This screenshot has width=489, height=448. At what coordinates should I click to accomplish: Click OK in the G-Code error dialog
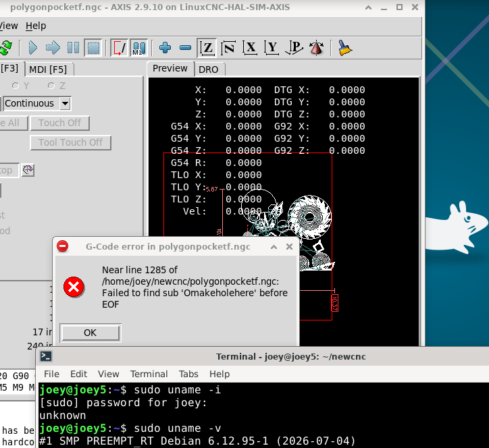90,333
